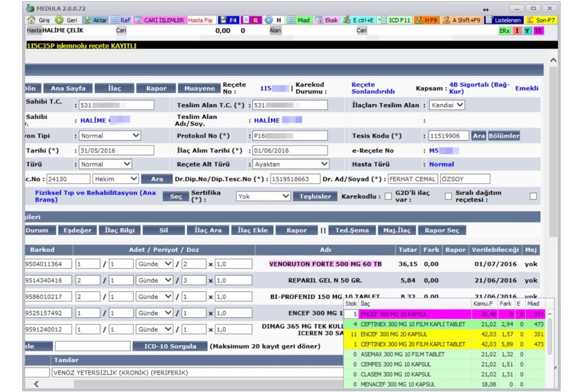
Task: Click the Teşhisler button
Action: [x=315, y=197]
